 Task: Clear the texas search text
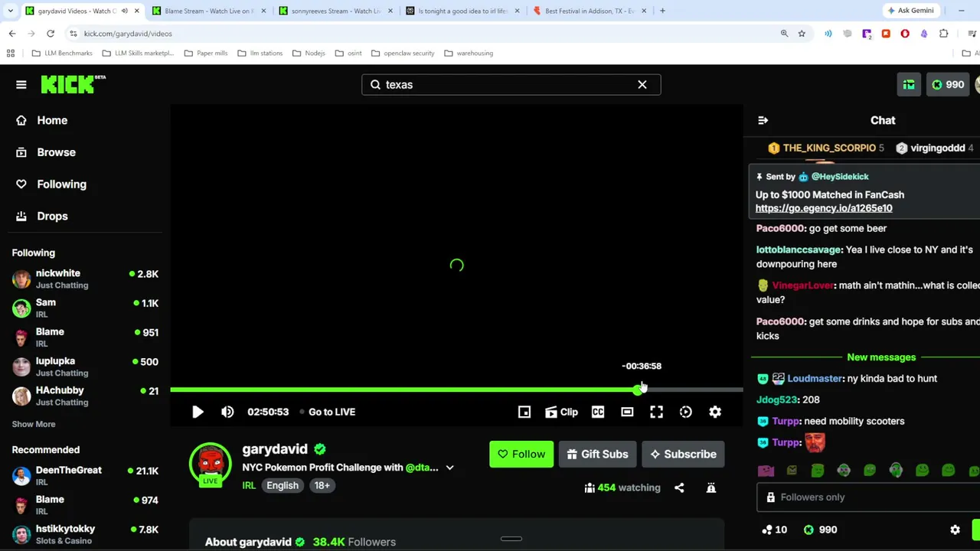pyautogui.click(x=642, y=84)
